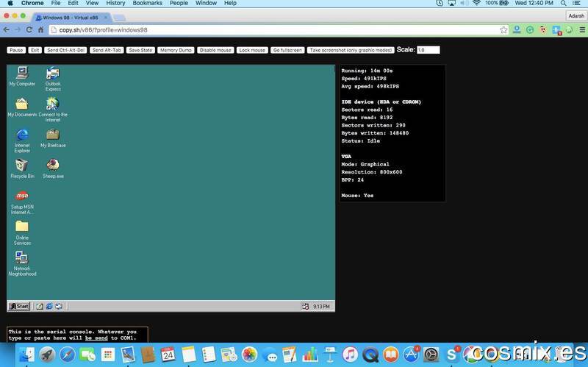Open the Adarsh profile button

pos(576,15)
